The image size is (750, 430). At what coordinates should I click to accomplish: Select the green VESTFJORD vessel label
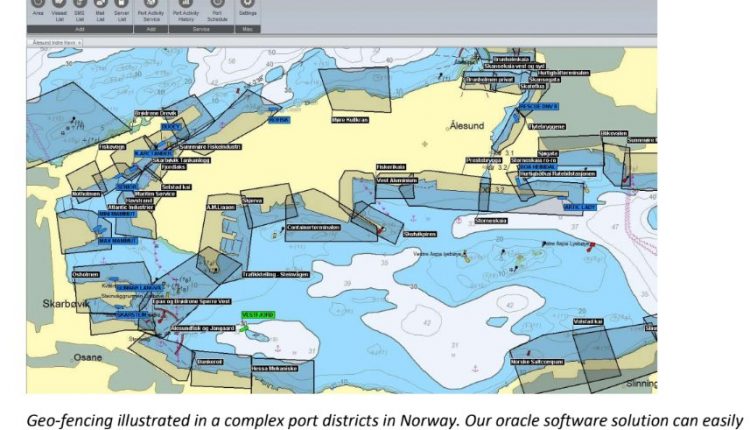pyautogui.click(x=258, y=316)
